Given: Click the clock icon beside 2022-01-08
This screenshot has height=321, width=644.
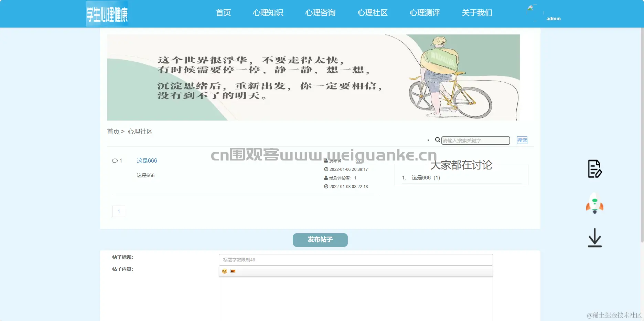Looking at the screenshot, I should [x=326, y=186].
